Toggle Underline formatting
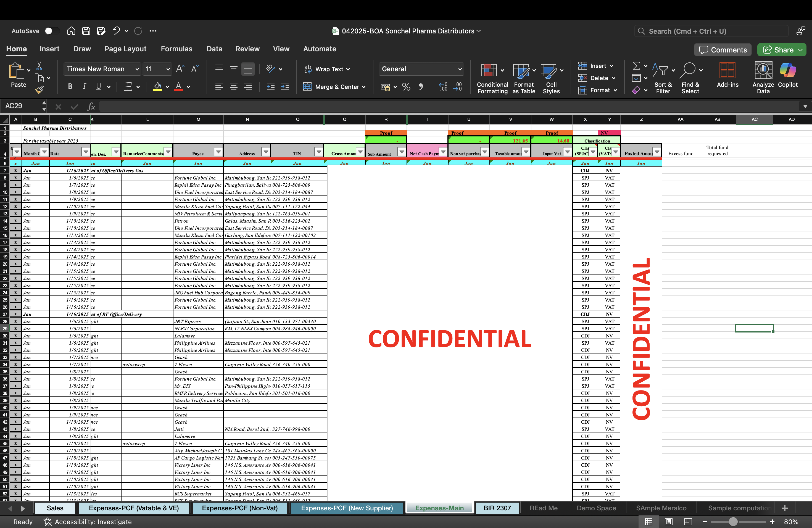This screenshot has width=812, height=528. 98,87
